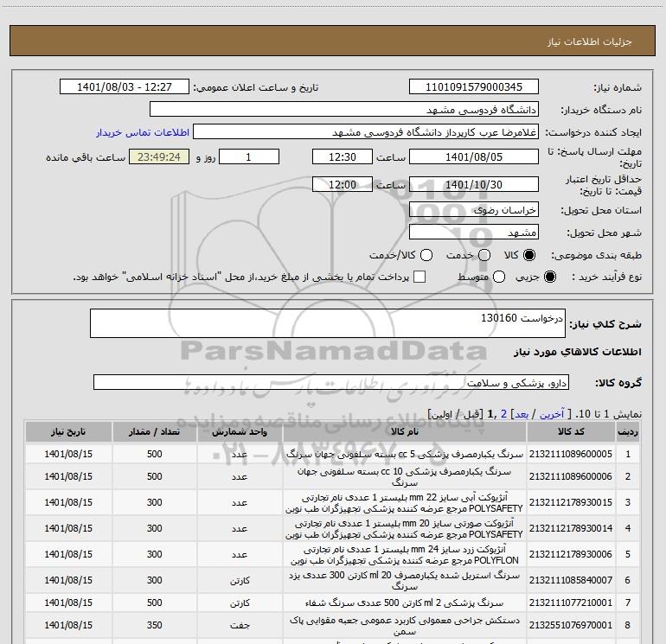Click the goods group field دارو، پزشکی و سلامت
Image resolution: width=666 pixels, height=644 pixels.
pos(331,382)
